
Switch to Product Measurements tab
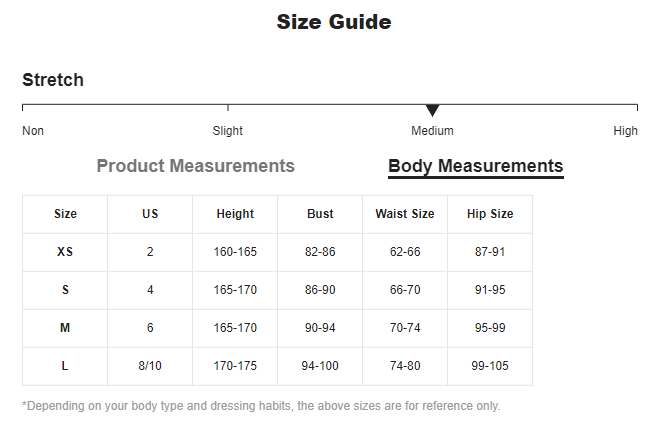[x=195, y=166]
